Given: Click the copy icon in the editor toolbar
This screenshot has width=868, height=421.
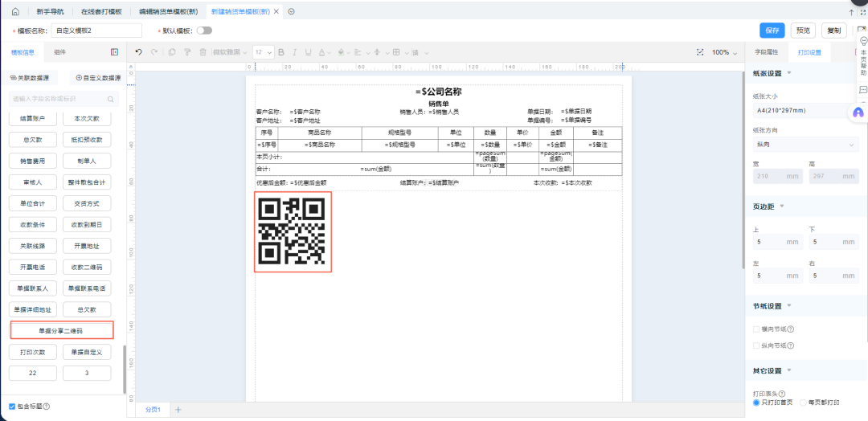Looking at the screenshot, I should coord(172,52).
